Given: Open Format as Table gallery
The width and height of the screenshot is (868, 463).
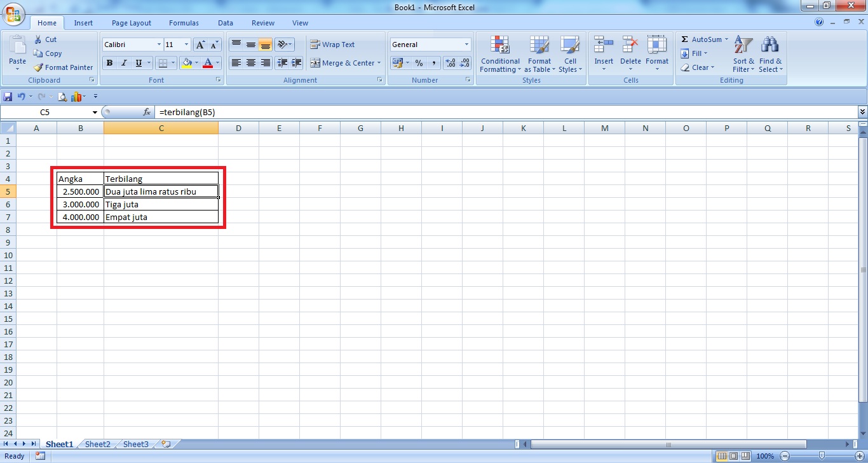Looking at the screenshot, I should pyautogui.click(x=539, y=55).
